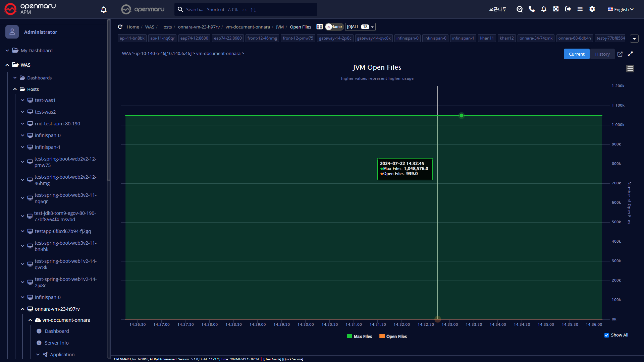
Task: Toggle Max Files legend series visibility
Action: click(359, 337)
